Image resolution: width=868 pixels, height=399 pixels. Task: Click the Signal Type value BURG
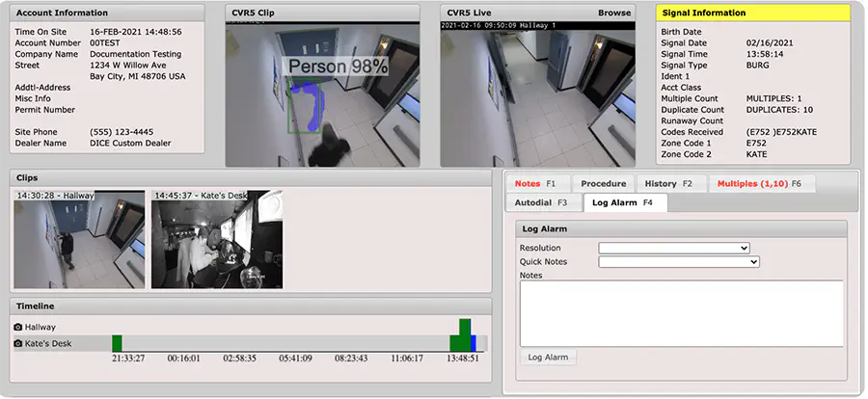(757, 66)
